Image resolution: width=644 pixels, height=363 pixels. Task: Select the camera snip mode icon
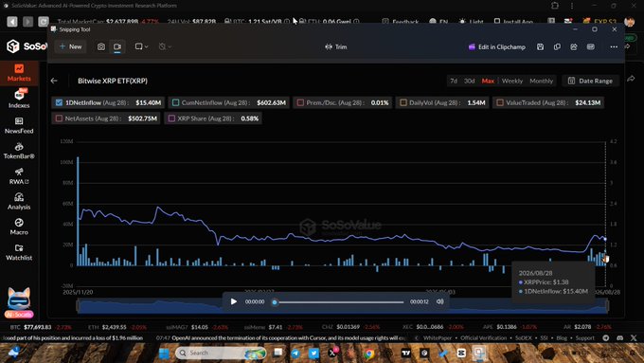pos(101,46)
